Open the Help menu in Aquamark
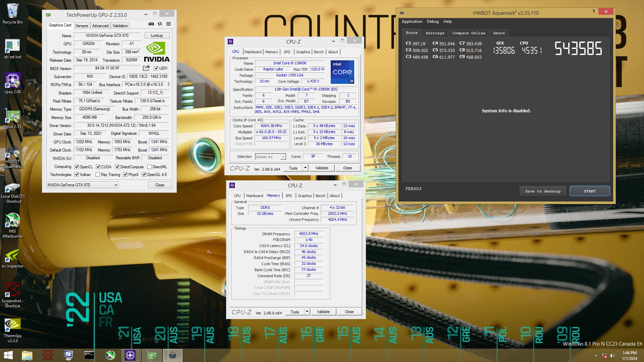644x362 pixels. click(x=447, y=21)
